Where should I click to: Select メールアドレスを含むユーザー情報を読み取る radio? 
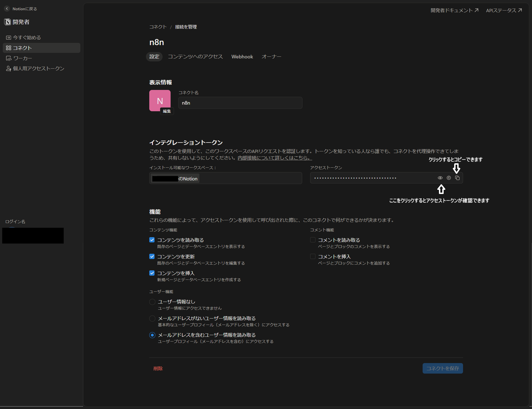tap(152, 335)
